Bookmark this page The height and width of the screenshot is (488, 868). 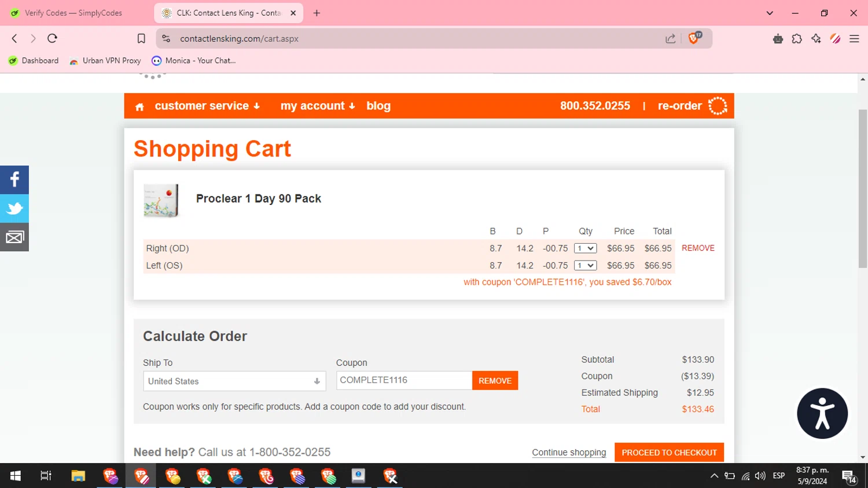coord(141,38)
